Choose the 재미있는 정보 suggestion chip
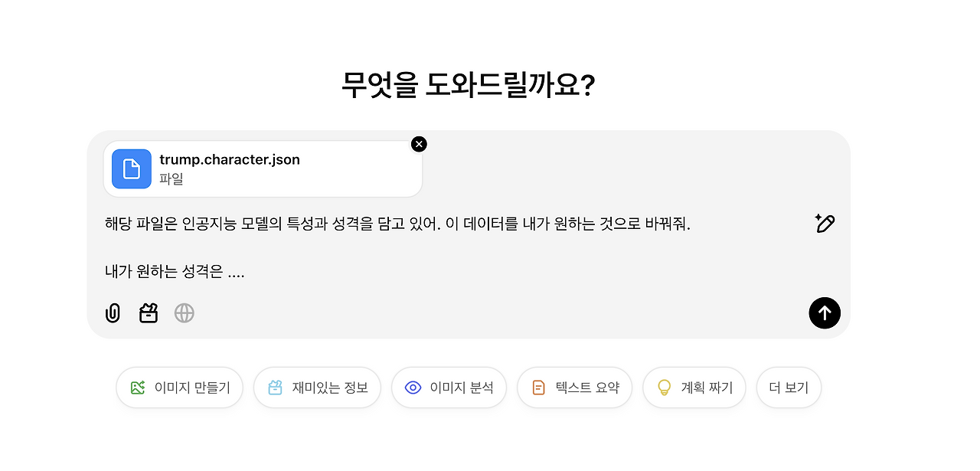The image size is (980, 471). [317, 388]
